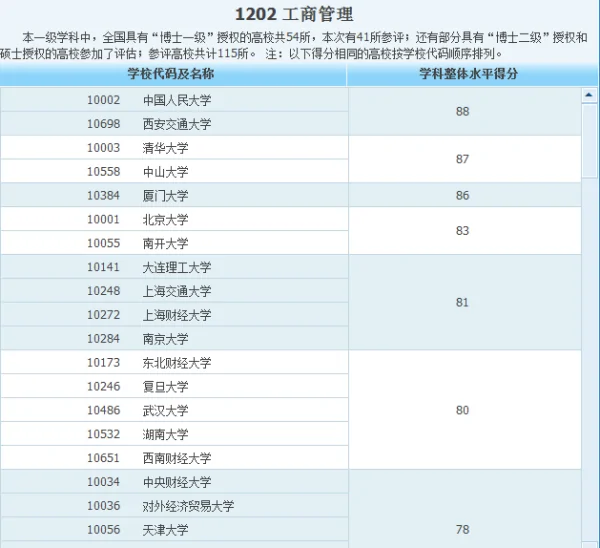Click the score cell showing 87
The height and width of the screenshot is (548, 600).
(465, 159)
